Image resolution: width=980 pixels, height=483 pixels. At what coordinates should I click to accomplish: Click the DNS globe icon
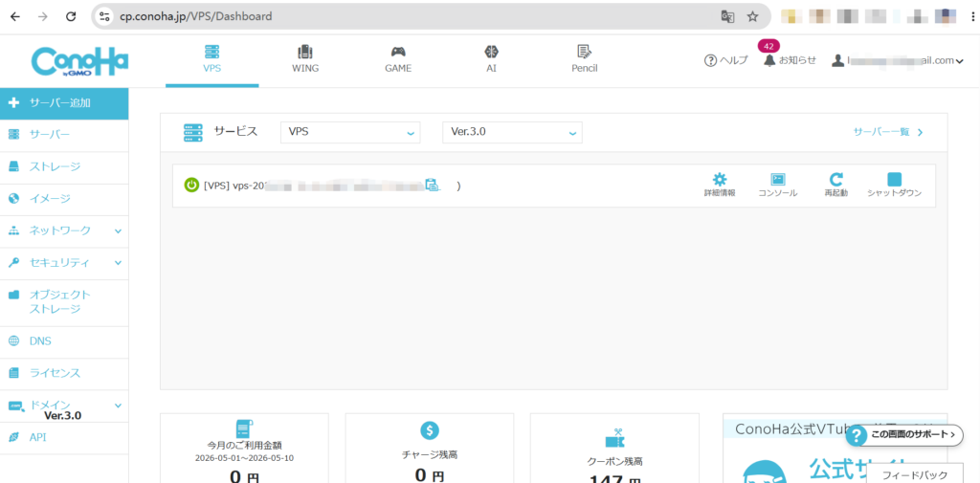pyautogui.click(x=13, y=341)
